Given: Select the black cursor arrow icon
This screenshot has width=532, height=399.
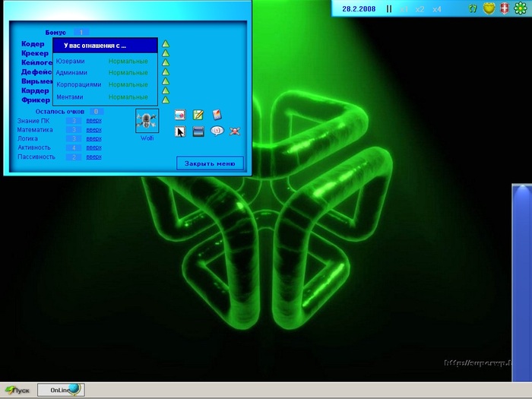Looking at the screenshot, I should 181,131.
